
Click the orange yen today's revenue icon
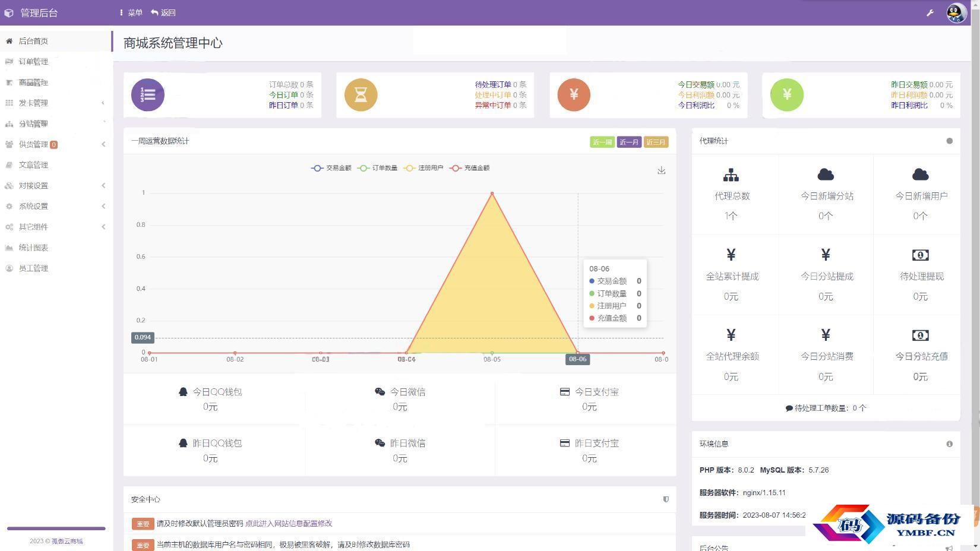(574, 94)
